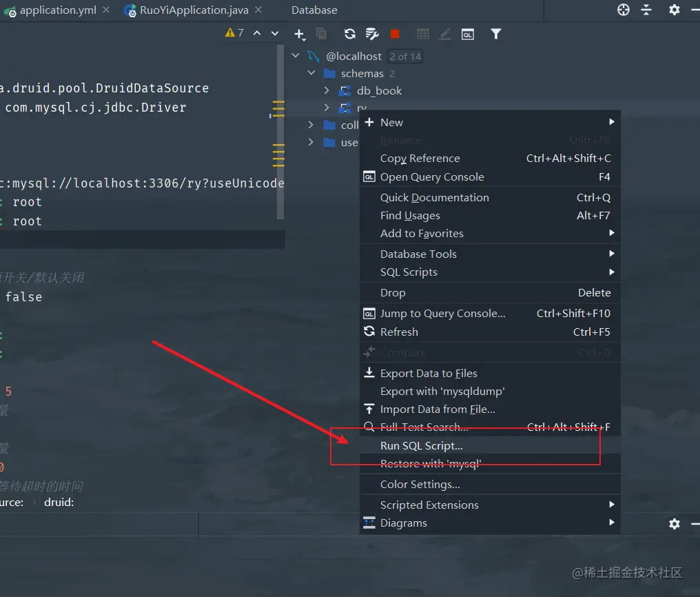Select the schemas folder row
Viewport: 700px width, 597px height.
[362, 73]
